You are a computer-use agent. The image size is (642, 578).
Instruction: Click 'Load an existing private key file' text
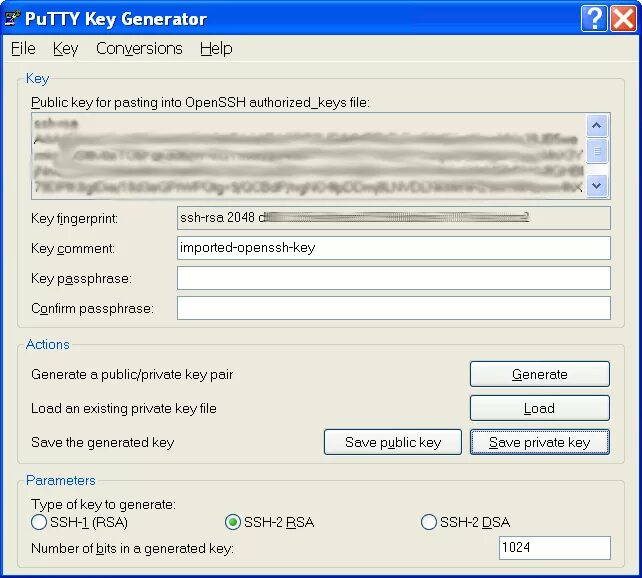pyautogui.click(x=124, y=408)
